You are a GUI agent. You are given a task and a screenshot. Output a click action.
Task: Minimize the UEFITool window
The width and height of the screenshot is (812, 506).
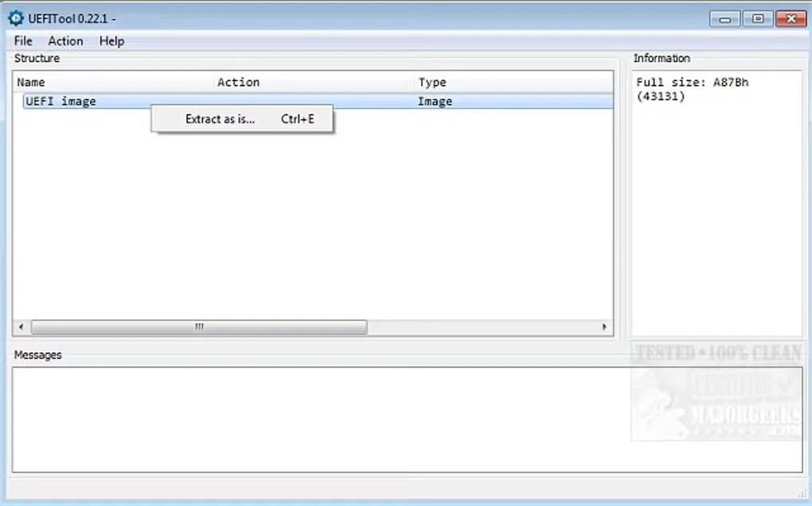724,19
